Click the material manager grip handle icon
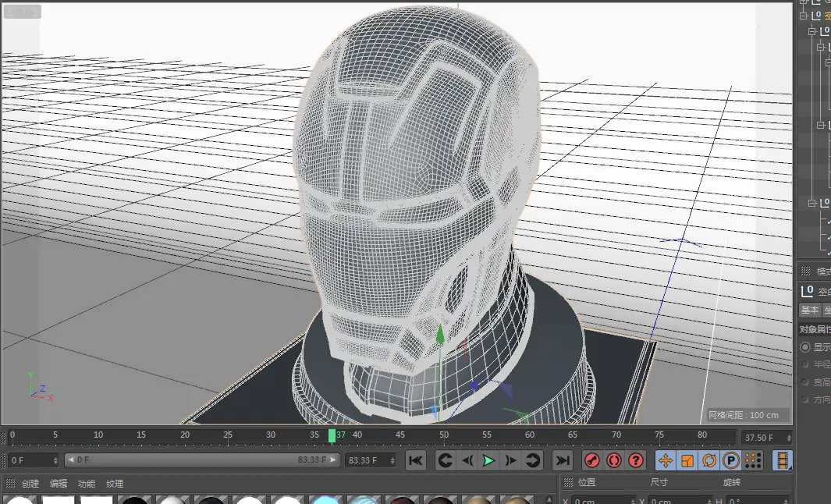Viewport: 831px width, 504px height. click(9, 483)
